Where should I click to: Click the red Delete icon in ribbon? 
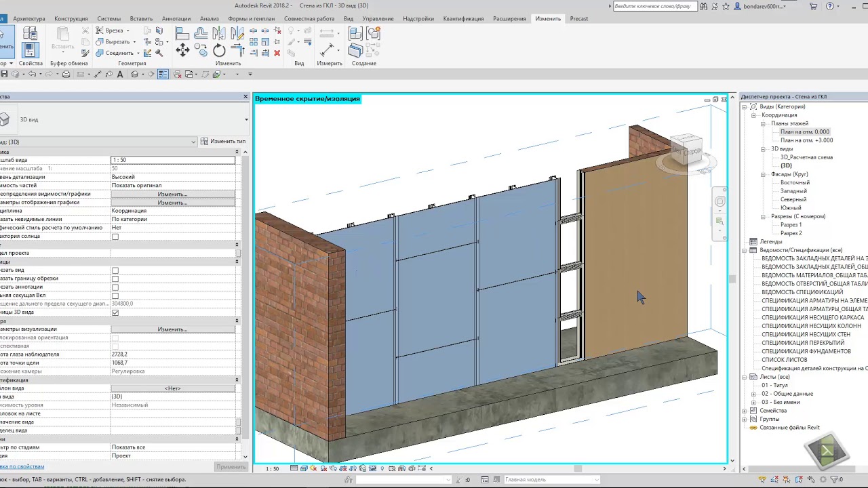[277, 53]
